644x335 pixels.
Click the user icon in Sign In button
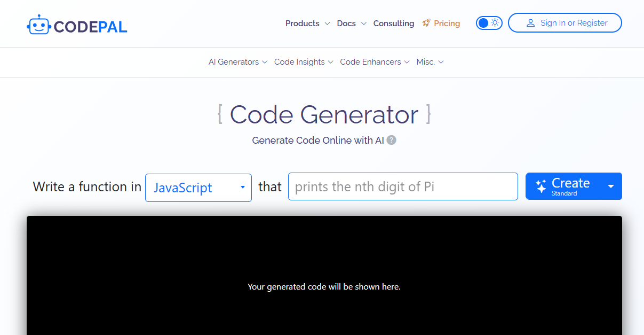[x=530, y=23]
